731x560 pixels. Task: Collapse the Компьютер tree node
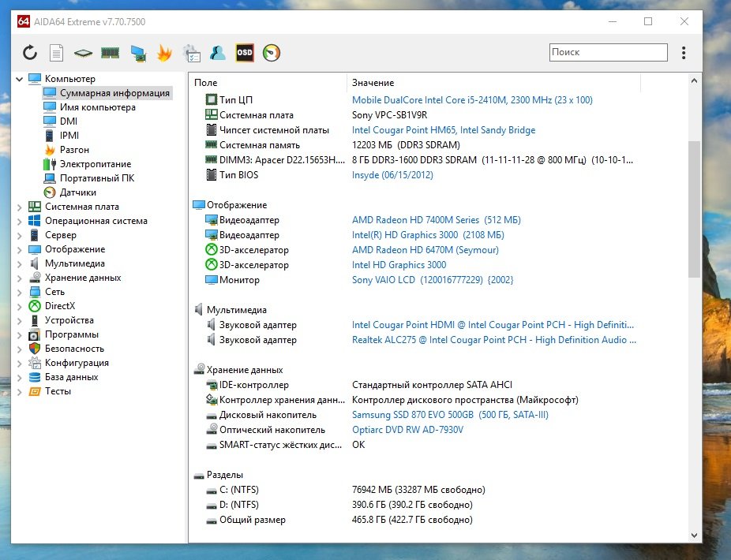tap(20, 79)
